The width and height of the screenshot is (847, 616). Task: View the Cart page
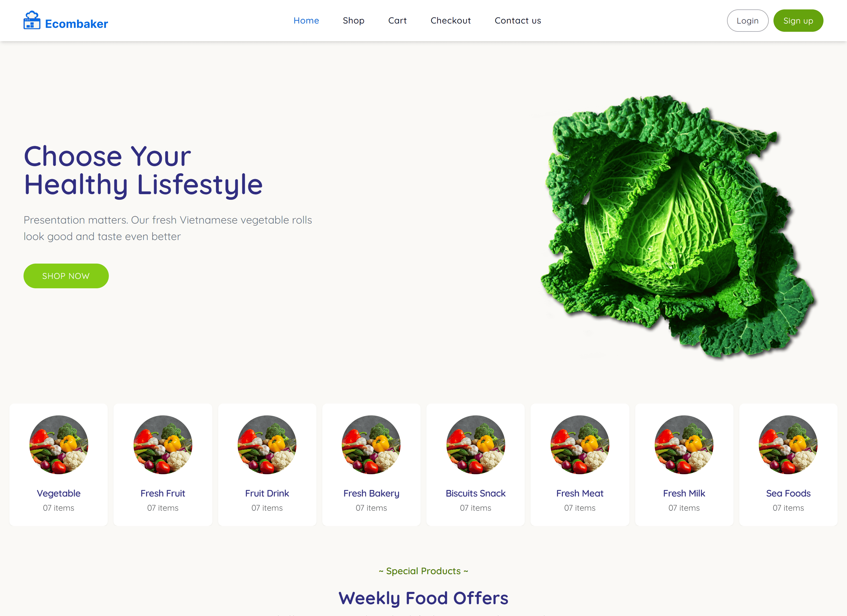[397, 21]
